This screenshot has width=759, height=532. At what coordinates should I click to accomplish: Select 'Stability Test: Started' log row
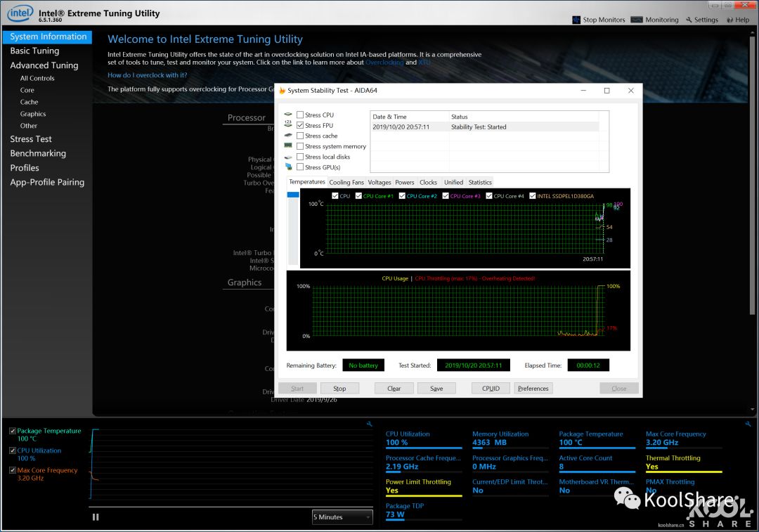coord(486,126)
